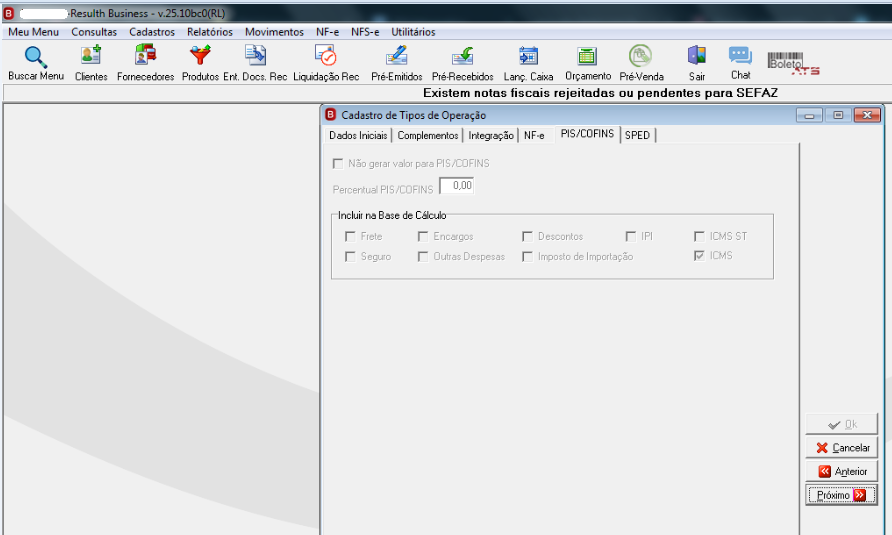Open the Clientes toolbar icon
This screenshot has width=892, height=535.
coord(91,56)
